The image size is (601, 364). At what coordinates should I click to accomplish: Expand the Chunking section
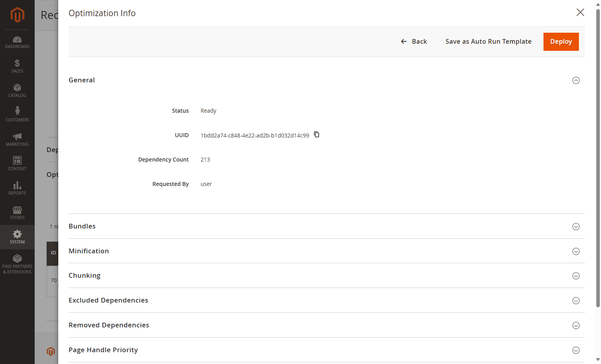(x=576, y=276)
